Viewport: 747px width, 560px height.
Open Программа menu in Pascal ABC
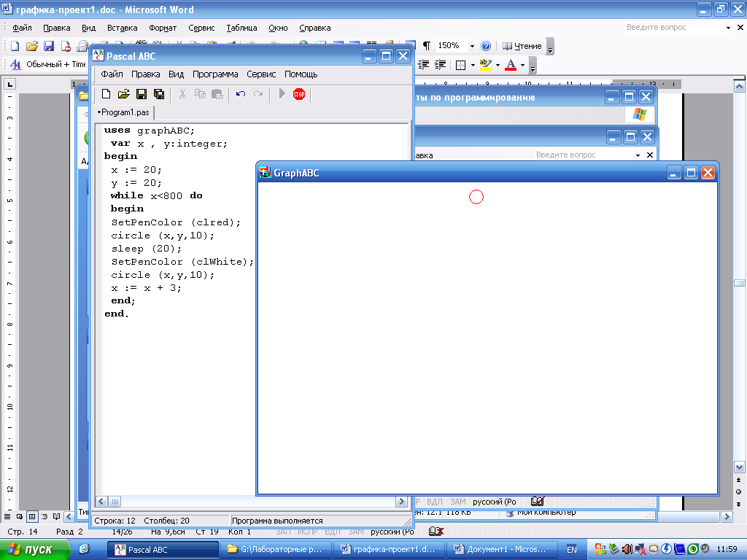pyautogui.click(x=215, y=74)
